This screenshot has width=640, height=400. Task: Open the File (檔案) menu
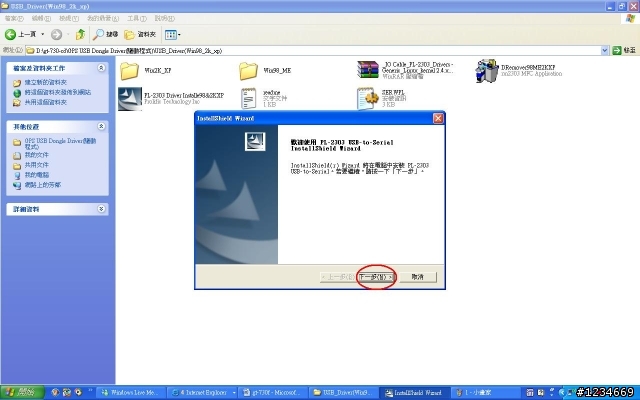(x=14, y=18)
